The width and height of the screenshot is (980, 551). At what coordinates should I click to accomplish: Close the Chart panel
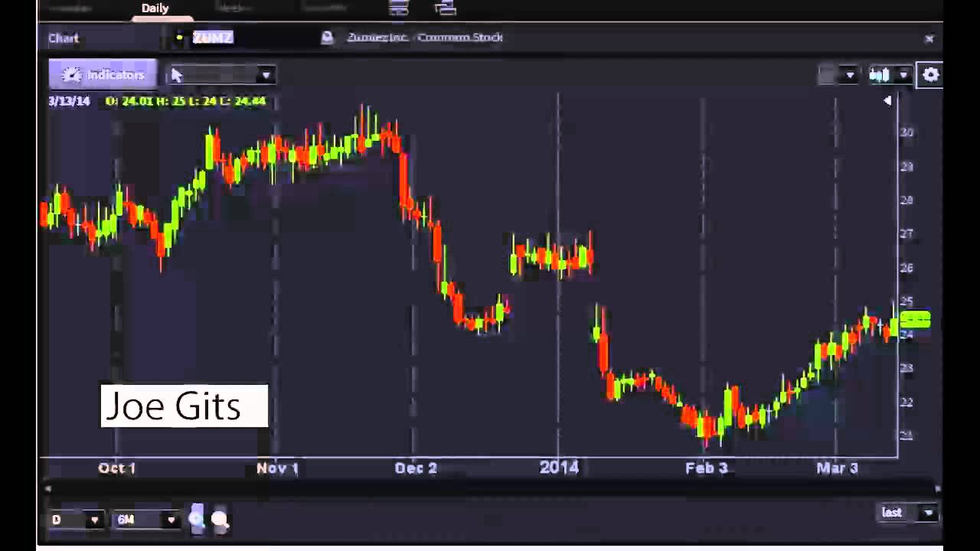coord(929,38)
